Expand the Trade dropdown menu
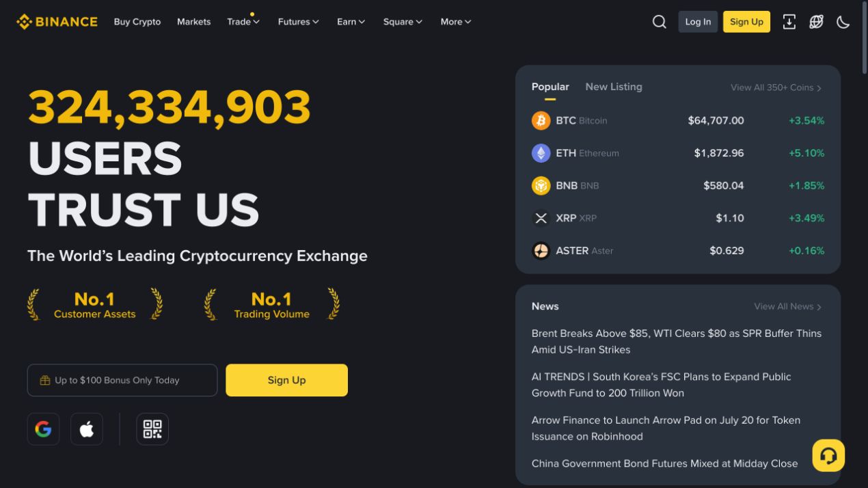This screenshot has width=868, height=488. [x=243, y=22]
